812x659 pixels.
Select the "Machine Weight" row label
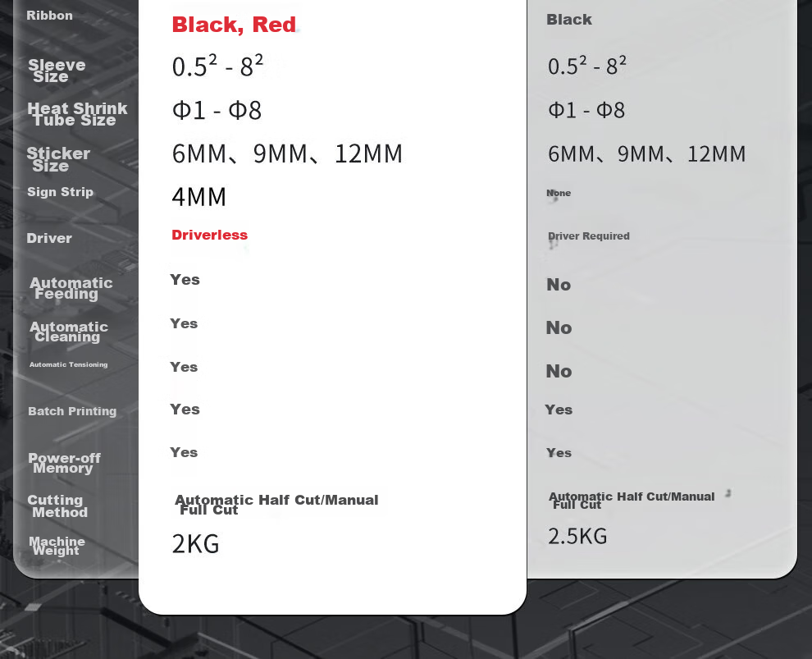click(x=57, y=546)
